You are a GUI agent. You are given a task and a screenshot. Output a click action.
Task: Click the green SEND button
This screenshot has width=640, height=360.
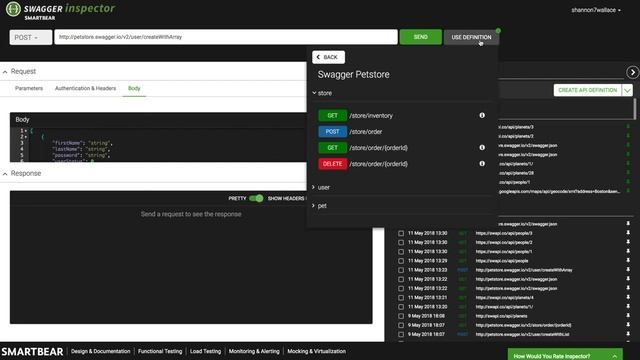[x=420, y=37]
